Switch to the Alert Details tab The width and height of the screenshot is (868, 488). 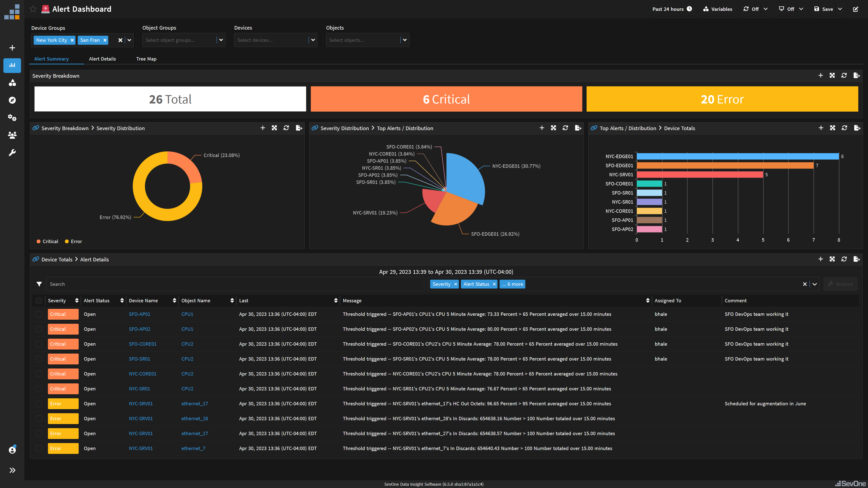(102, 59)
